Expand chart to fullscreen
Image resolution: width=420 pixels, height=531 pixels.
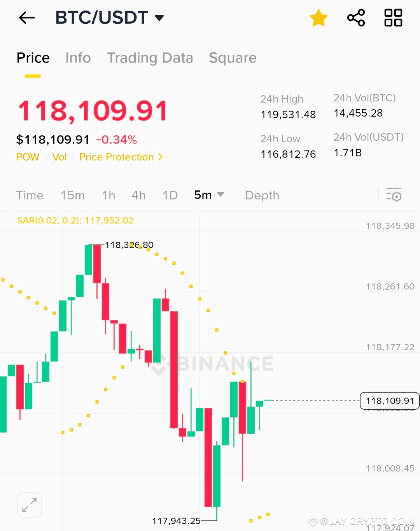click(30, 505)
